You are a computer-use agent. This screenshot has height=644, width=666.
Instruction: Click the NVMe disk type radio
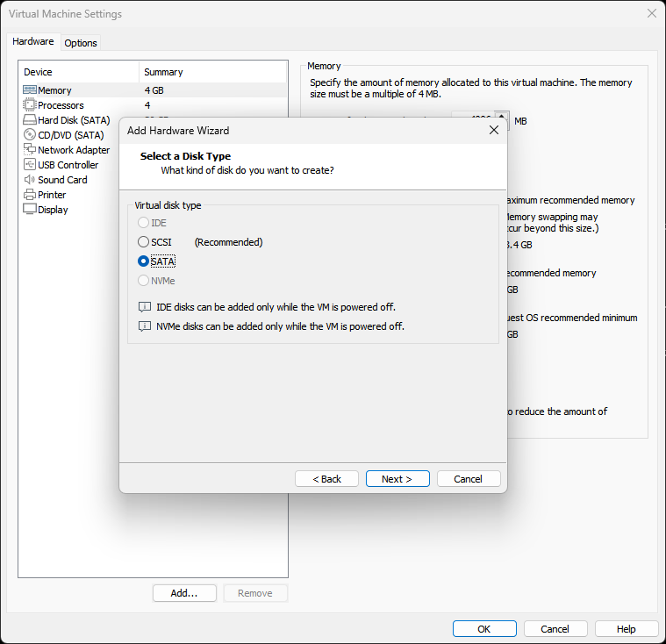pos(143,281)
